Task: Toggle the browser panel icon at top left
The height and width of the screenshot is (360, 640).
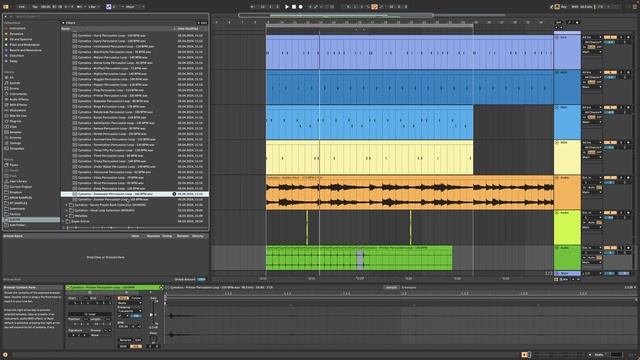Action: tap(6, 7)
